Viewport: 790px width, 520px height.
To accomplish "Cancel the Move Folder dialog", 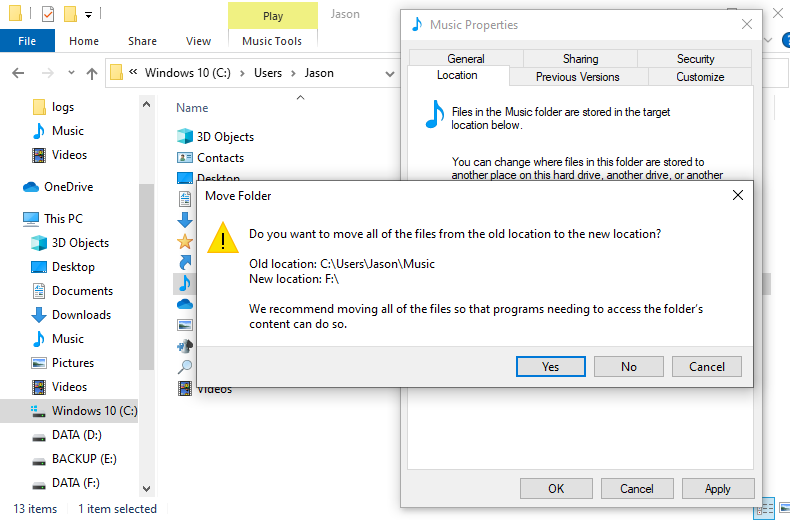I will point(707,366).
